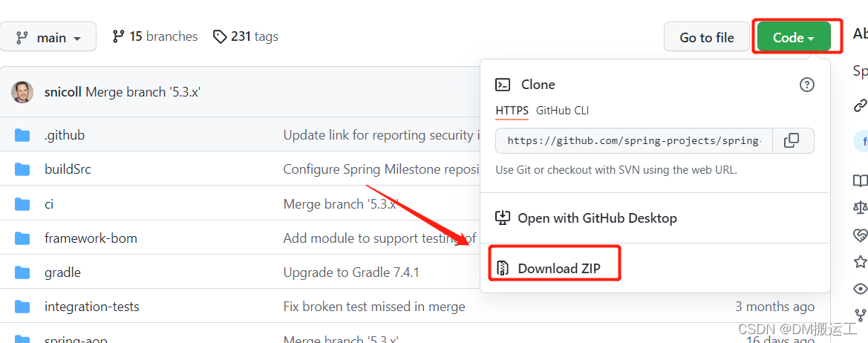Click the Download ZIP file icon
Image resolution: width=868 pixels, height=343 pixels.
pos(503,268)
